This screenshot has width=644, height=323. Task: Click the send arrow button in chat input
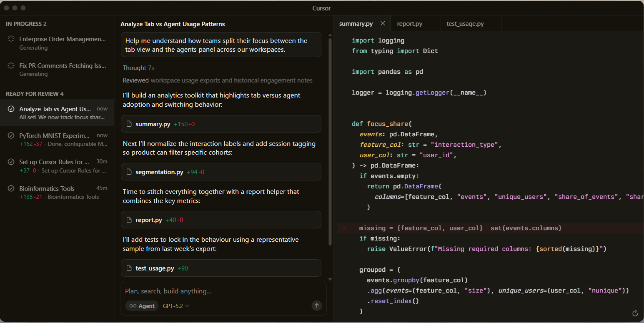(317, 306)
